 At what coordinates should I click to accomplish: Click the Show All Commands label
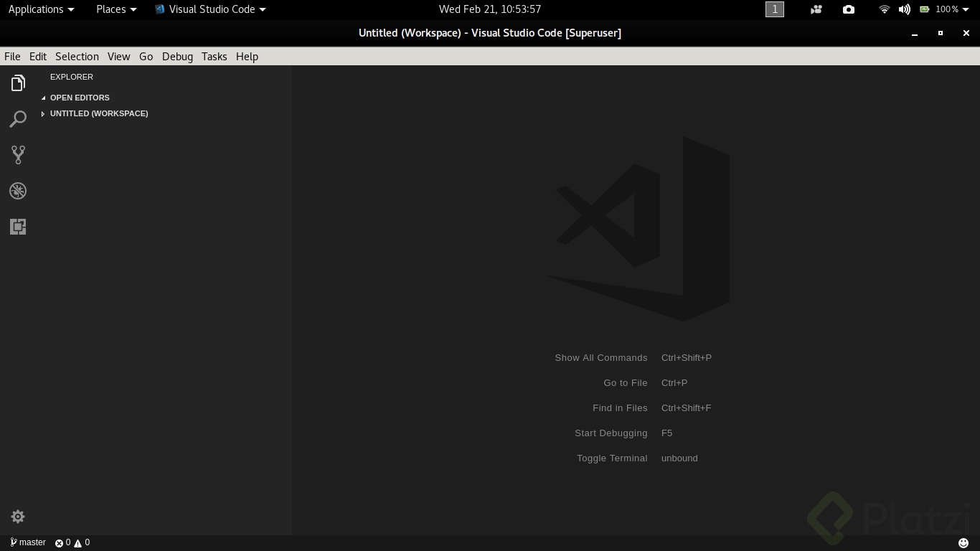pyautogui.click(x=601, y=358)
